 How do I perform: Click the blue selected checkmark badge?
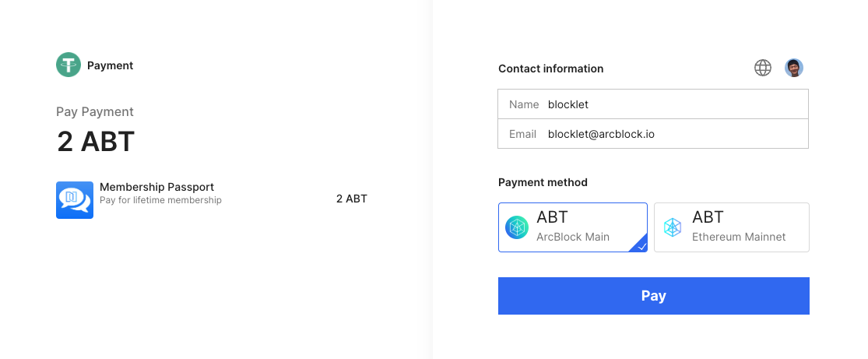coord(640,245)
